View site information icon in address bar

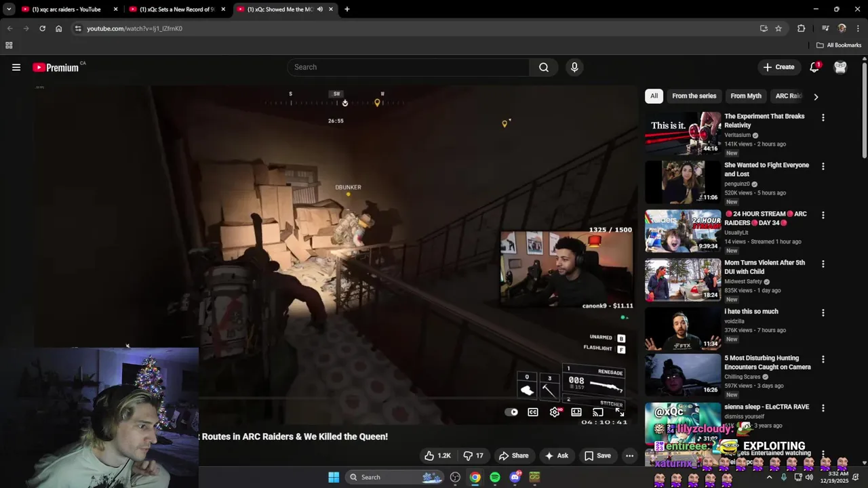click(x=78, y=28)
